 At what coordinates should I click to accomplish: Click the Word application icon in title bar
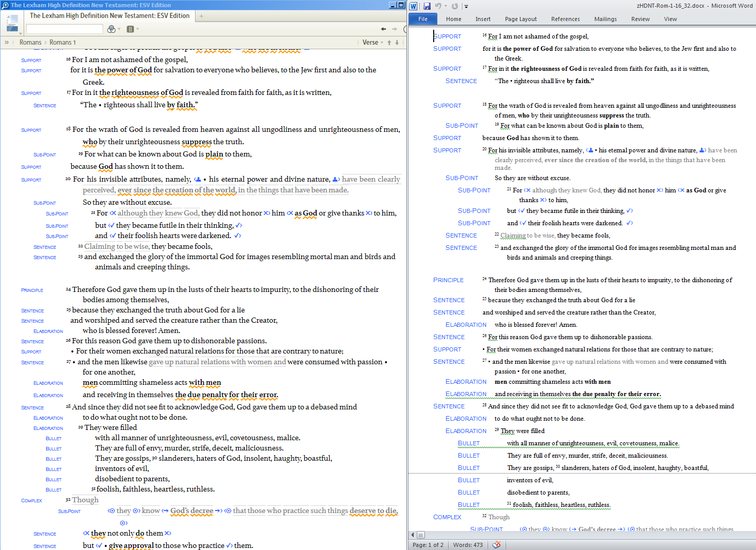click(414, 6)
